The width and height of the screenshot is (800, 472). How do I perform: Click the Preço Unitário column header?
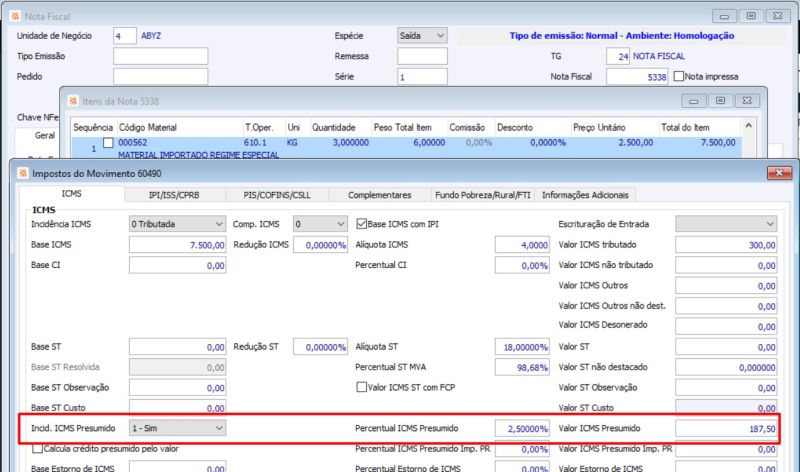point(600,128)
